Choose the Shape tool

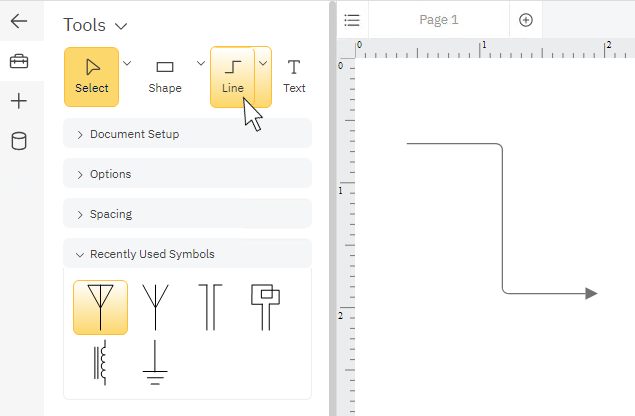[165, 76]
